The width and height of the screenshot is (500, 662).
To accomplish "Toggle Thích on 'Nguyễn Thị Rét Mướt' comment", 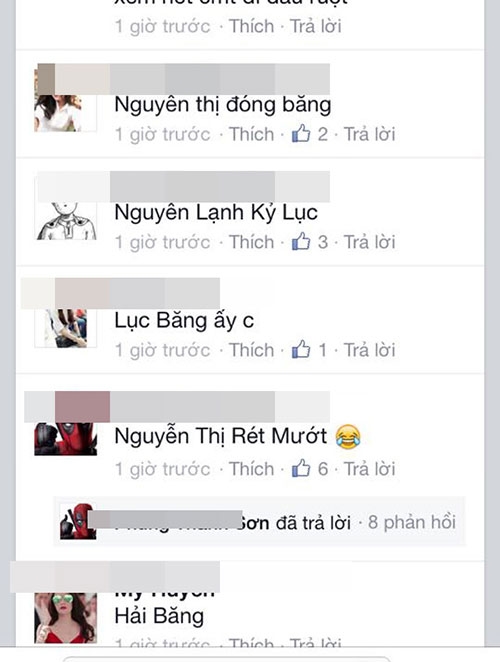I will tap(251, 469).
